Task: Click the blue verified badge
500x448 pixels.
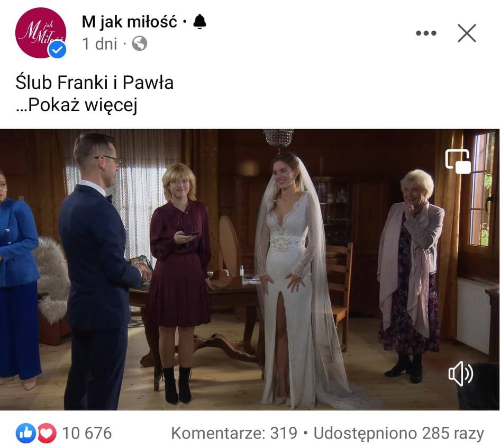Action: 57,50
